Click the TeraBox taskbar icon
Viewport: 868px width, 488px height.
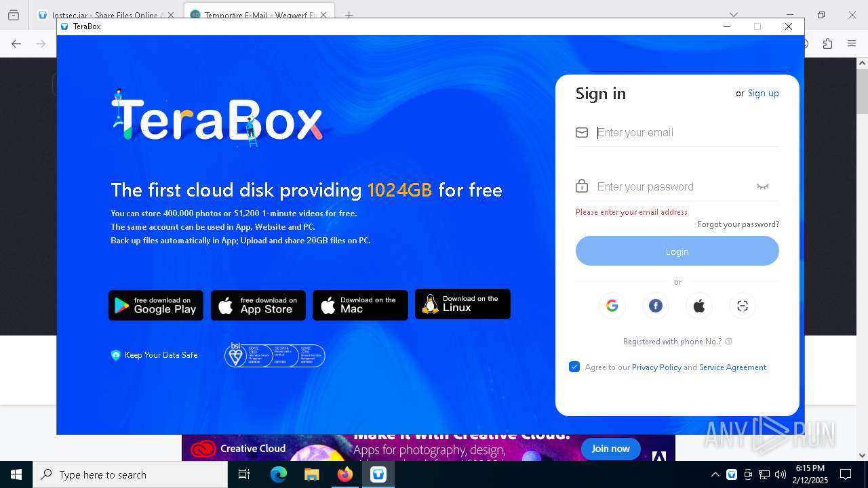click(378, 474)
